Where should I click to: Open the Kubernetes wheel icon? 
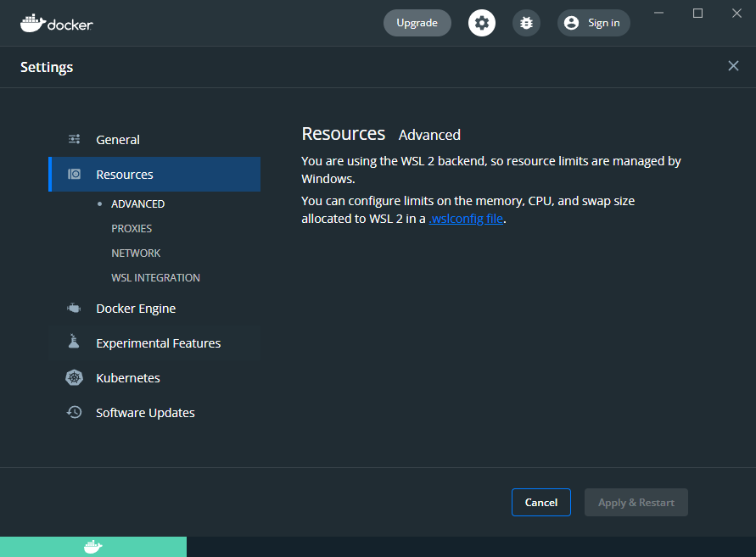[74, 377]
